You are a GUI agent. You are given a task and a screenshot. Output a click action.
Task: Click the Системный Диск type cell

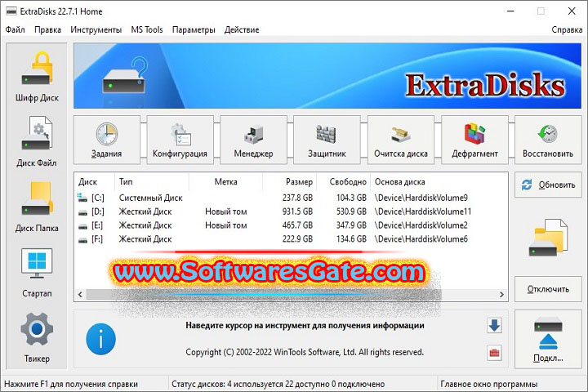point(151,198)
